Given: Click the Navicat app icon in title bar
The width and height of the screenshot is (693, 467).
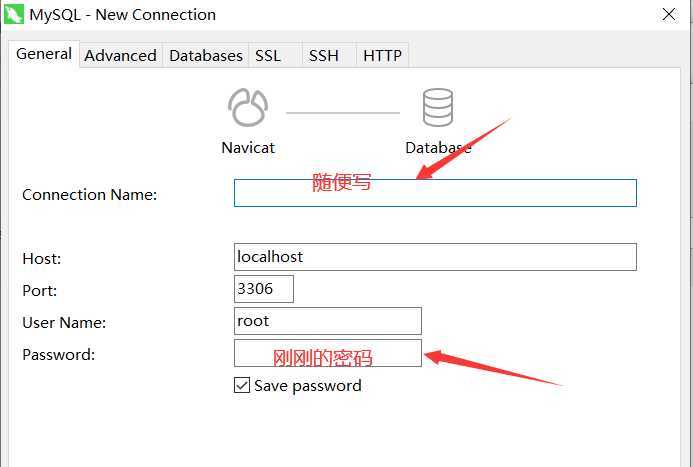Looking at the screenshot, I should [14, 14].
